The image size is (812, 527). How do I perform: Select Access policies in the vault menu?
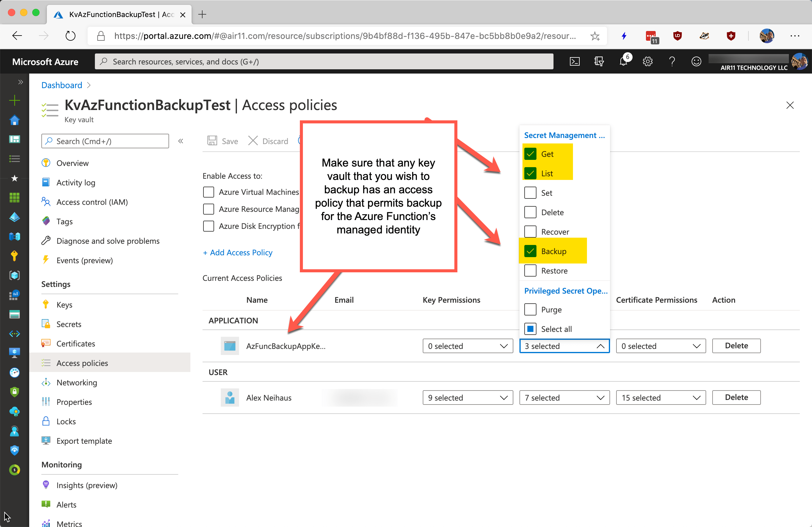pos(82,363)
